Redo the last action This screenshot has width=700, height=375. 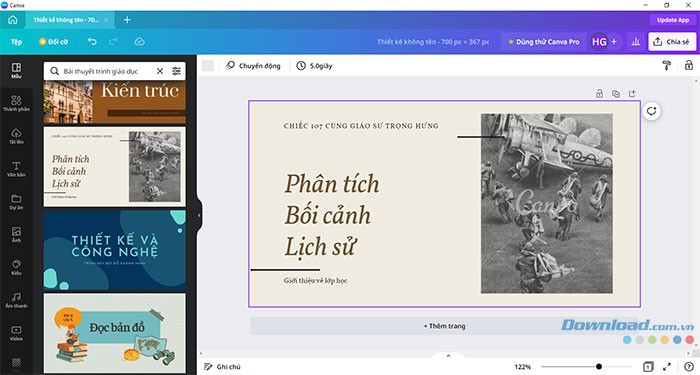[113, 42]
